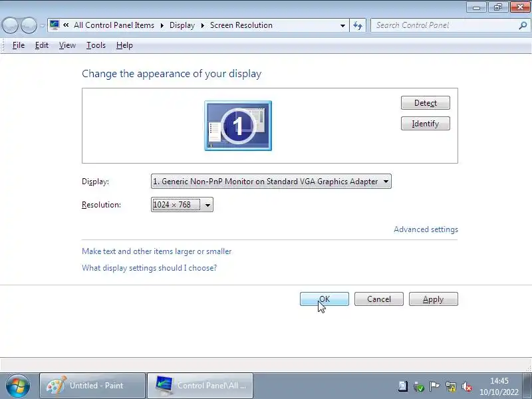Click the taskbar clock showing 14:45
Image resolution: width=532 pixels, height=399 pixels.
coord(499,386)
